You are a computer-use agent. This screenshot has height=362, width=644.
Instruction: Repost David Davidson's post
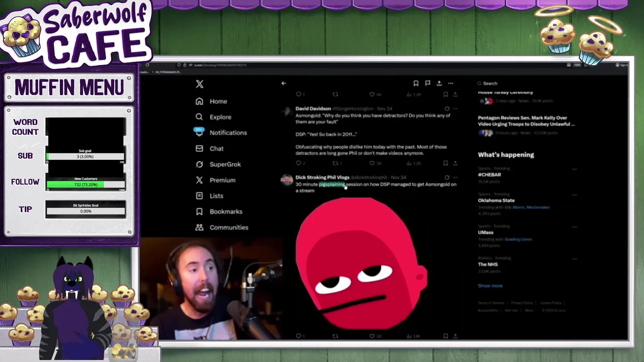336,163
